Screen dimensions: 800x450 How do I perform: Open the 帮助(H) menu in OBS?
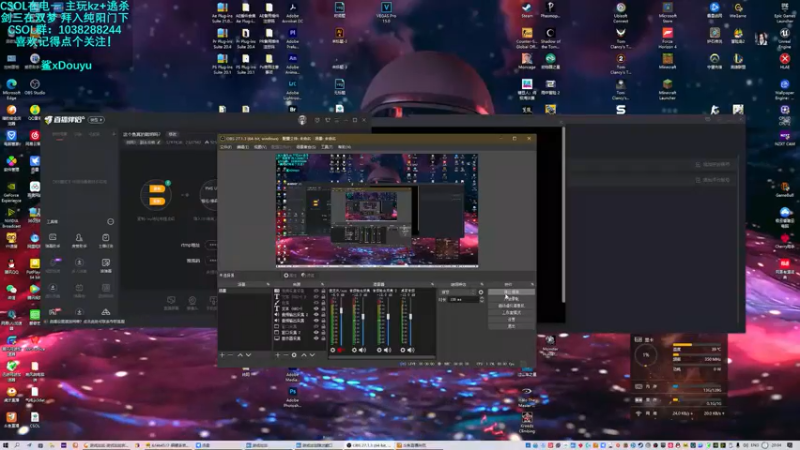click(x=344, y=147)
